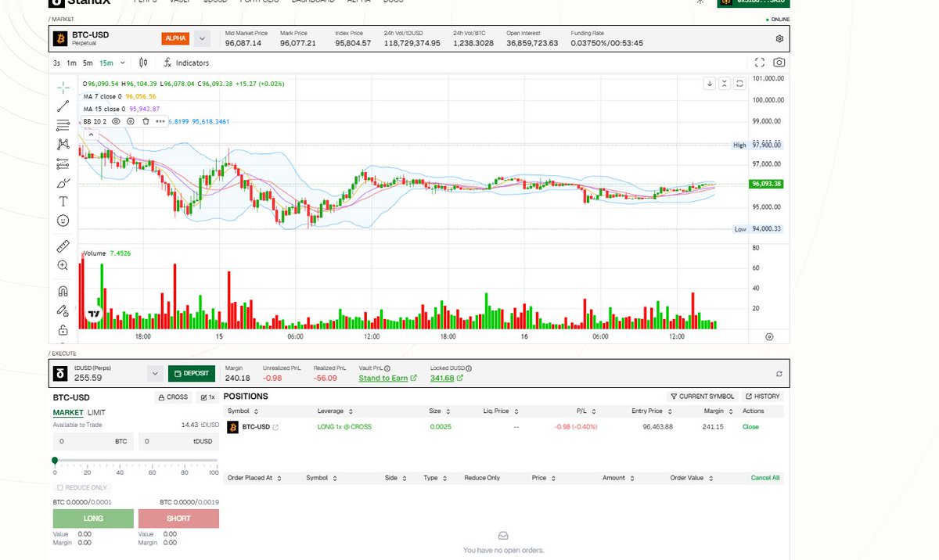The image size is (939, 560).
Task: Select the LIMIT order tab
Action: pyautogui.click(x=96, y=412)
